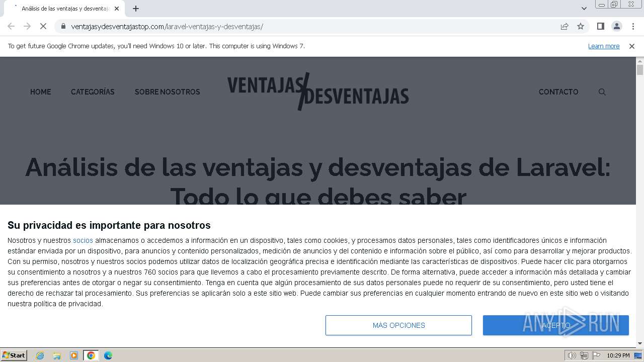The height and width of the screenshot is (362, 644).
Task: Click the share page icon in address bar
Action: 565,27
